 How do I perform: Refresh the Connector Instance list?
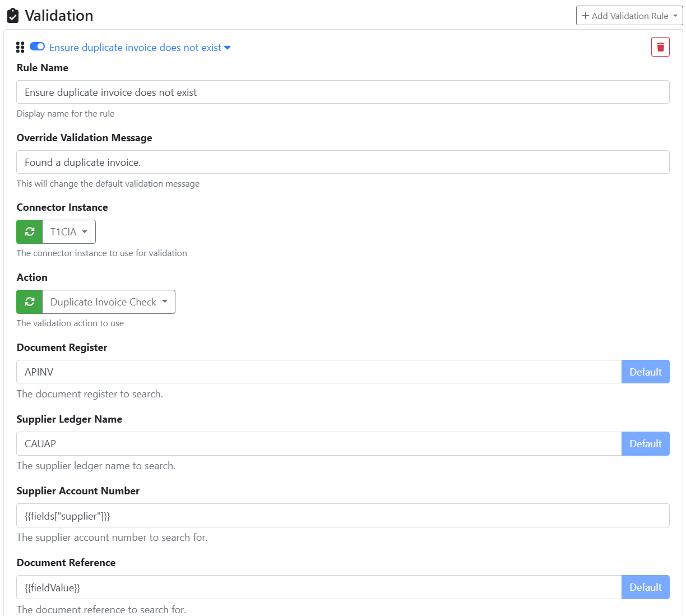point(30,232)
